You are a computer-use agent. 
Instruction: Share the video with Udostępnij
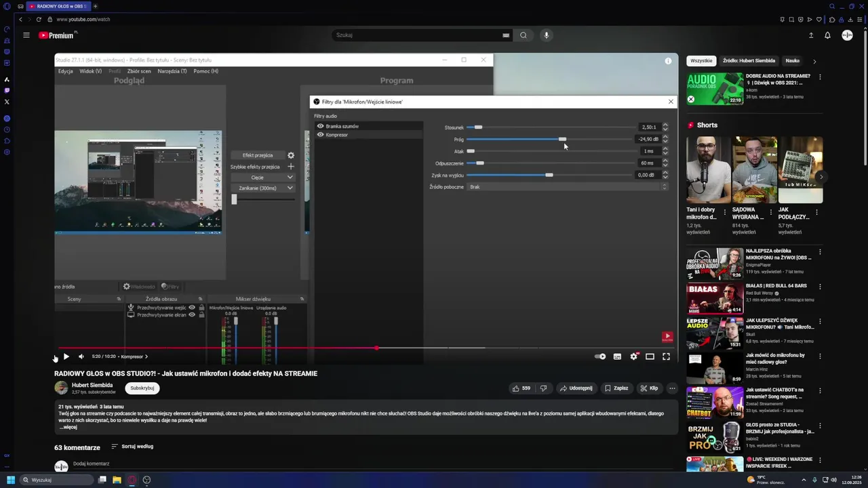tap(576, 388)
